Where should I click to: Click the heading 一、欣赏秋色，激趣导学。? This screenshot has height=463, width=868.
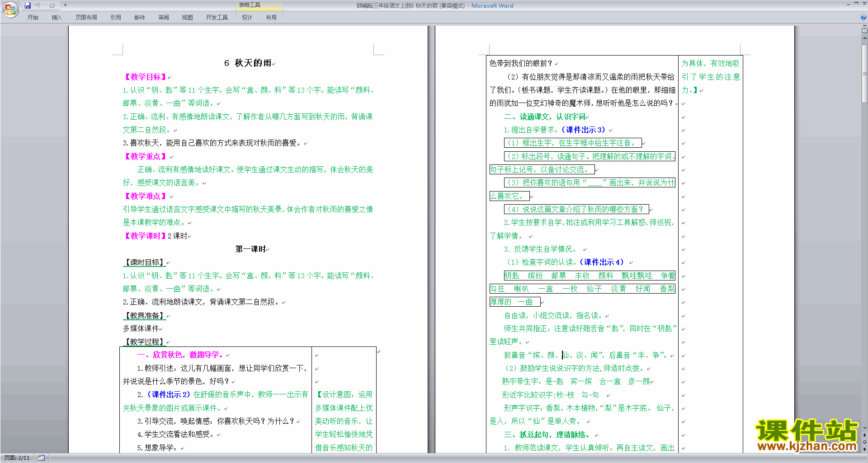click(x=180, y=355)
